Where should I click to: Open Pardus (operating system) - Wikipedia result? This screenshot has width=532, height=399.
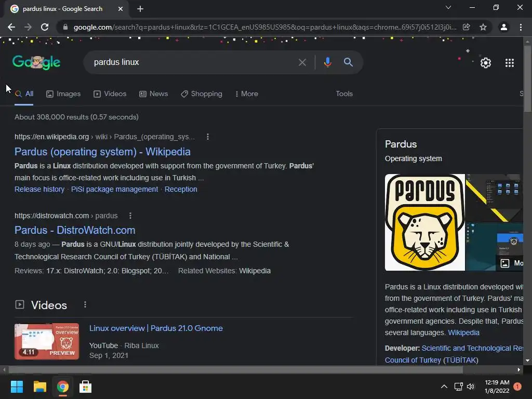102,152
